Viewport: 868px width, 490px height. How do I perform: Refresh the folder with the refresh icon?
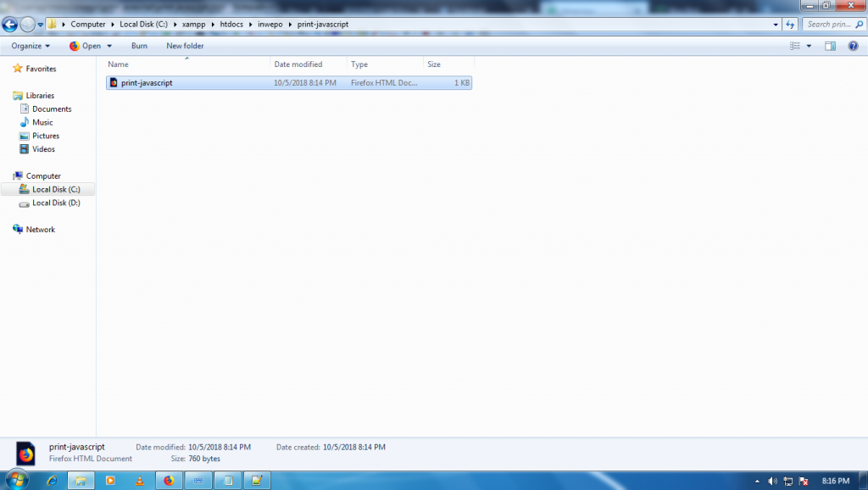pyautogui.click(x=790, y=25)
